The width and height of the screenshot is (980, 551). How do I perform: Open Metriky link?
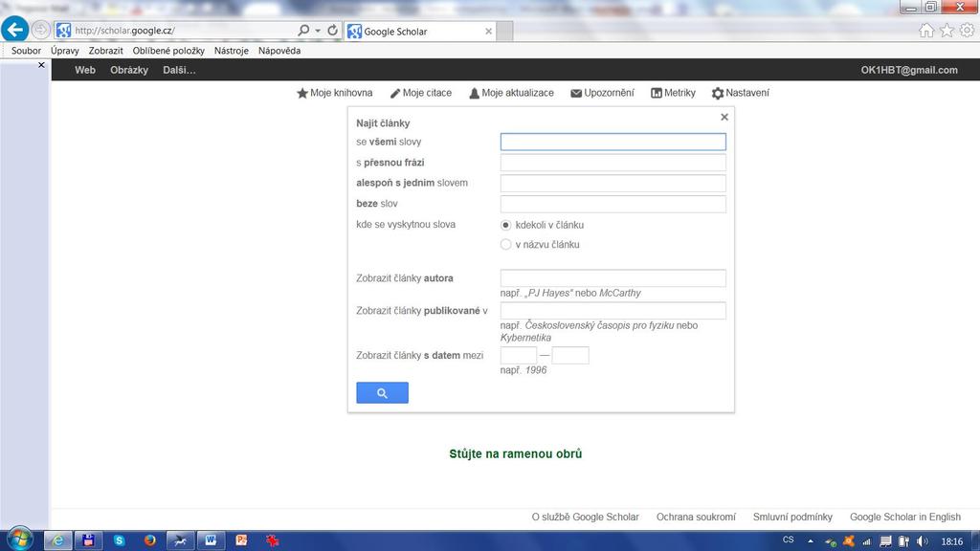point(673,93)
